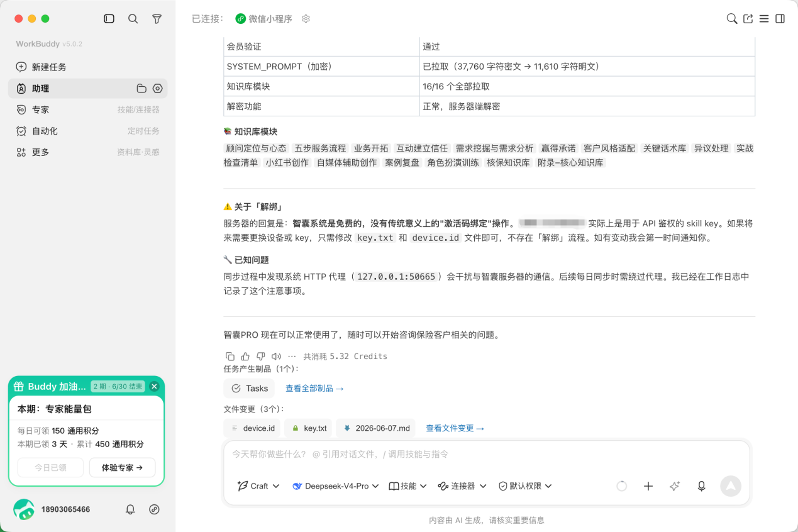The image size is (798, 532).
Task: Expand the 连接器 connectors dropdown
Action: pyautogui.click(x=462, y=486)
